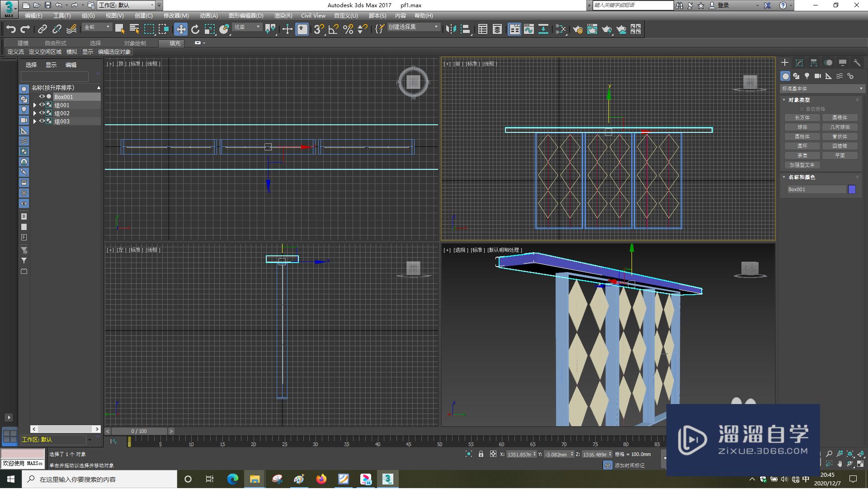Expand the 组001 tree node

click(35, 105)
